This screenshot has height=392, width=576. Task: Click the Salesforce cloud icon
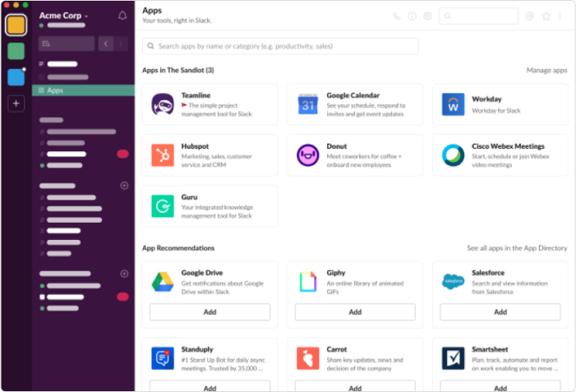(453, 281)
